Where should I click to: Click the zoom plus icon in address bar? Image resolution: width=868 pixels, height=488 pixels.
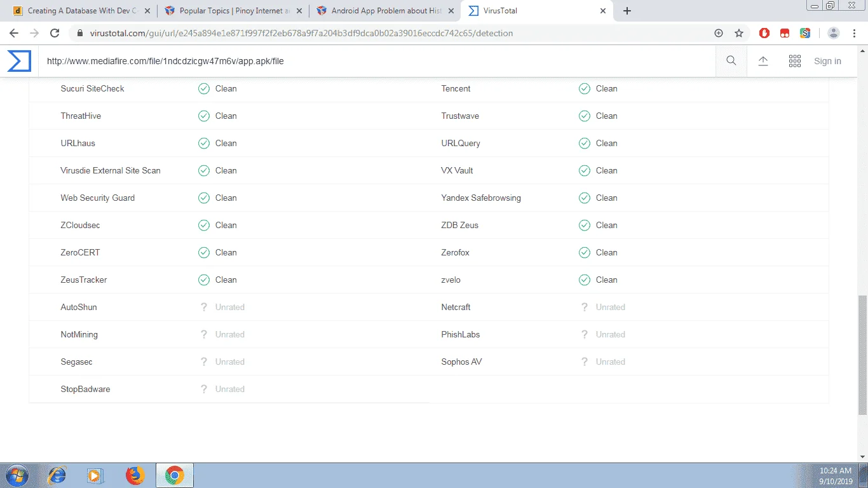(719, 33)
